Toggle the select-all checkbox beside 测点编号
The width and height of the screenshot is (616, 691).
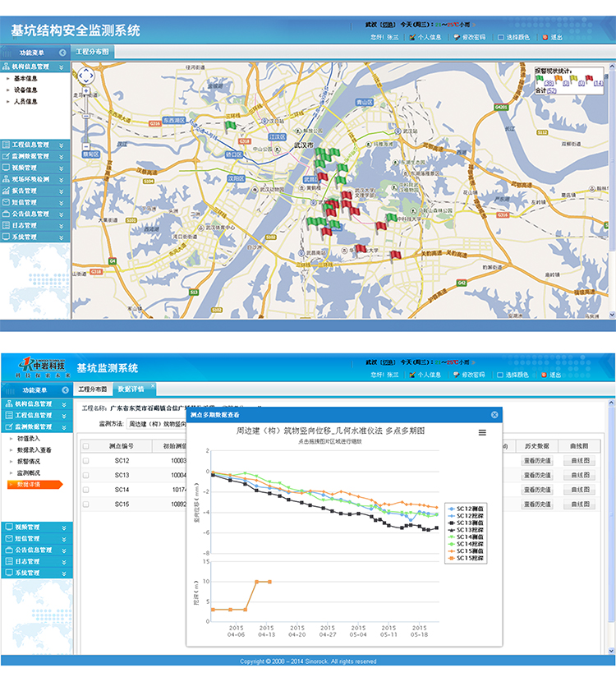coord(86,446)
